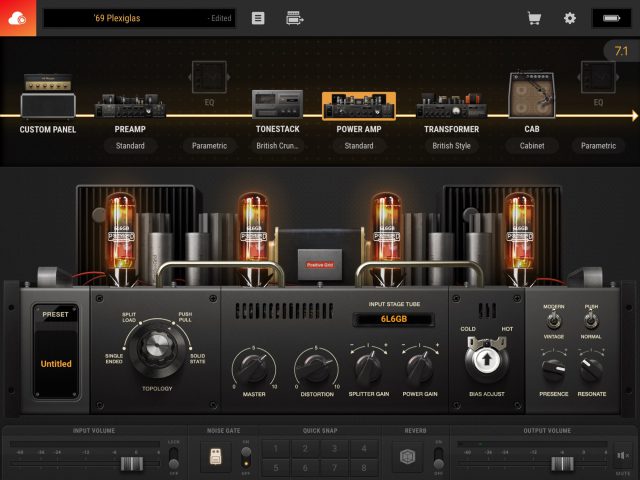Click the TRANSFORMER label

pyautogui.click(x=451, y=129)
